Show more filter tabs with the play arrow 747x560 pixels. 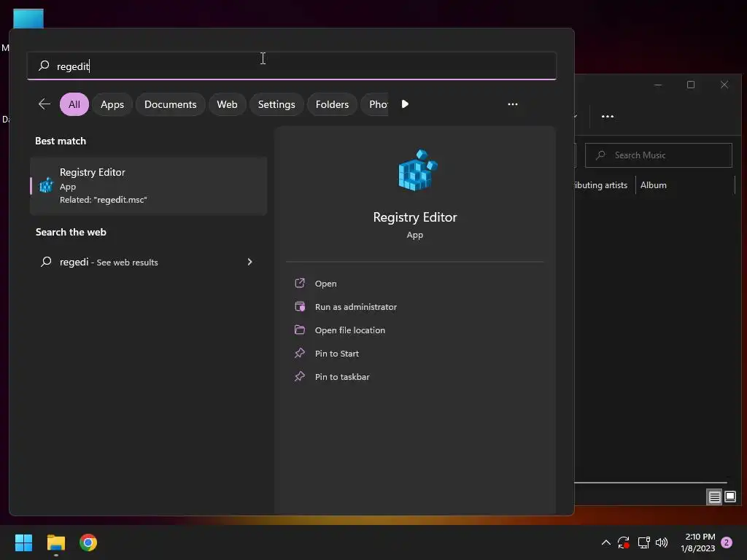pos(404,104)
